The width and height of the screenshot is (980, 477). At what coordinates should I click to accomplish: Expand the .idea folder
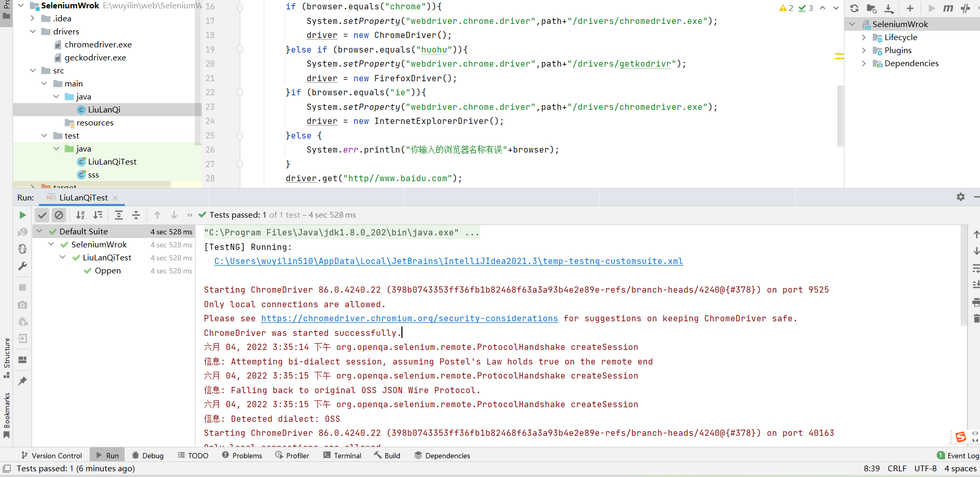tap(33, 19)
